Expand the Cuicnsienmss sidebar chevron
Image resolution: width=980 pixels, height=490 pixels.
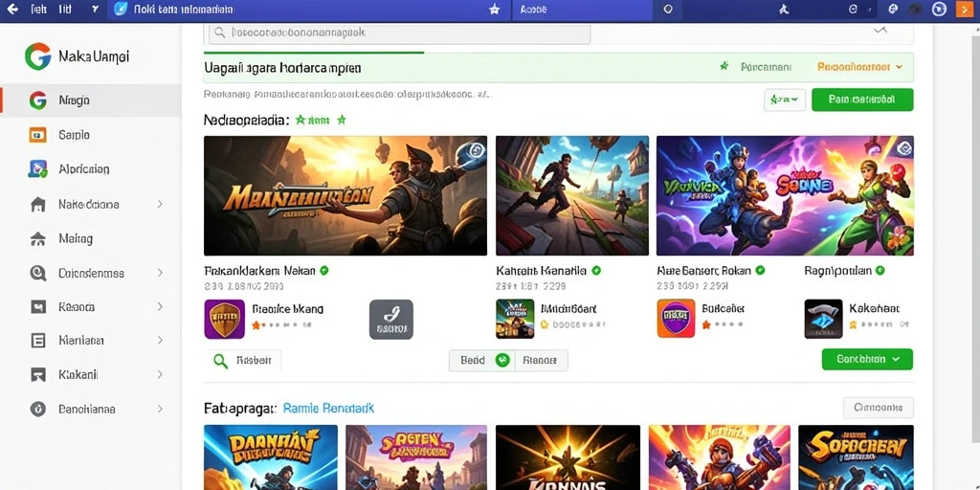(x=160, y=273)
